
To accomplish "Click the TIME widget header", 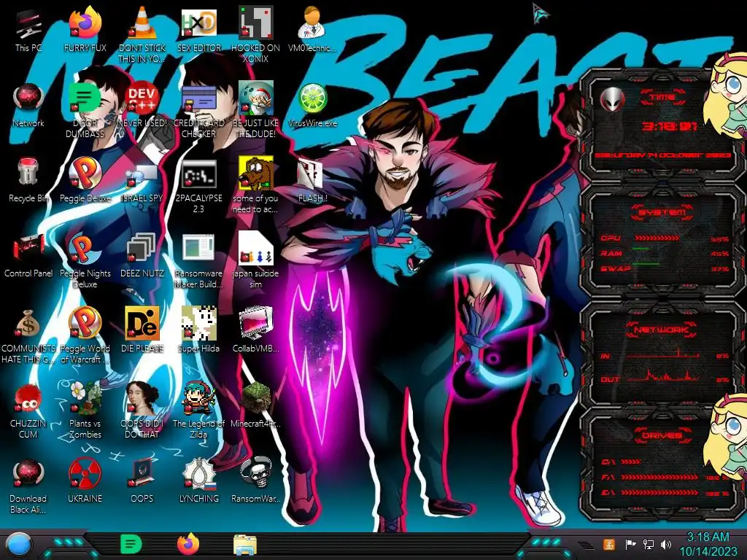I will pyautogui.click(x=662, y=97).
